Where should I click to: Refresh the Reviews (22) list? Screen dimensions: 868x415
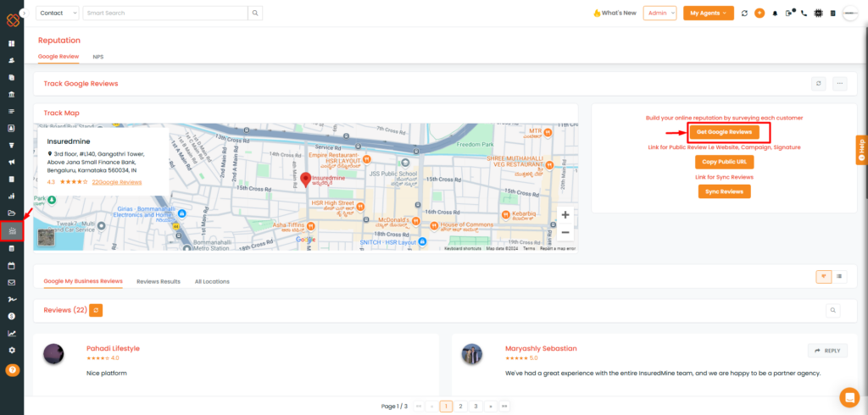96,311
